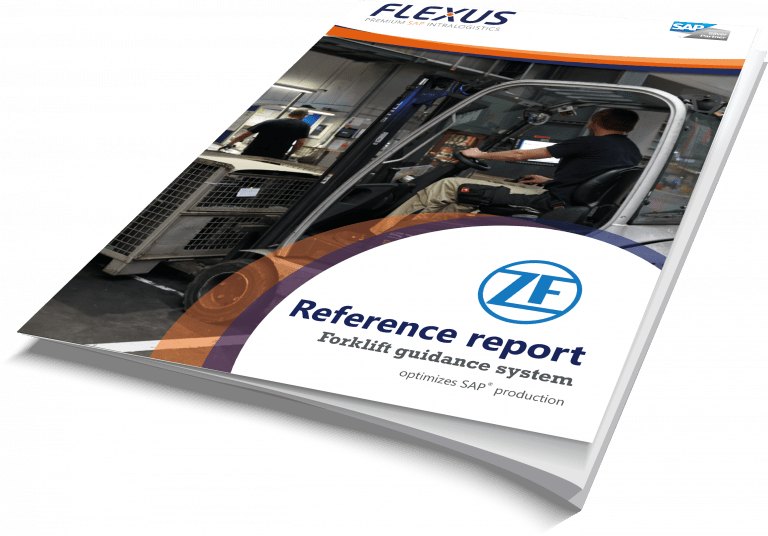The width and height of the screenshot is (768, 536).
Task: Click the SAP Silver Partner badge
Action: click(700, 30)
